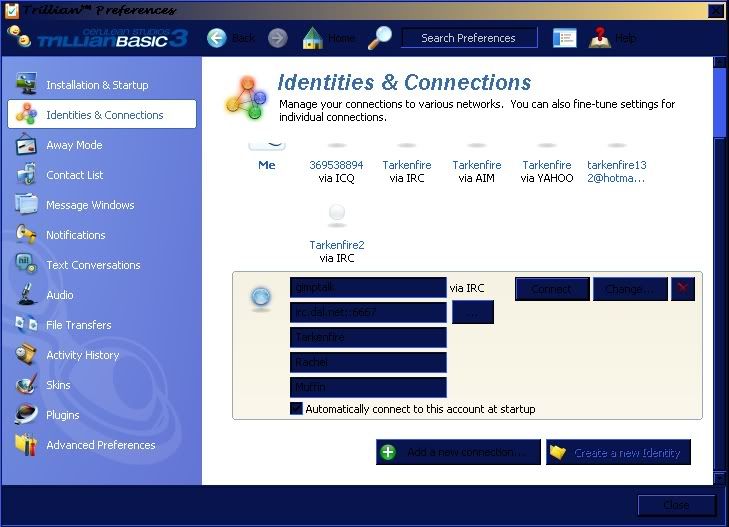
Task: Click the magnifying glass search icon
Action: click(380, 38)
